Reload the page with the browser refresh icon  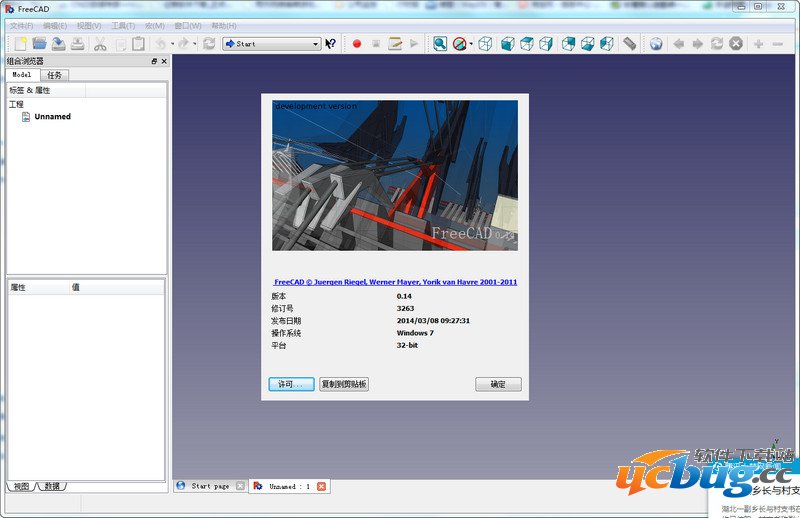(717, 44)
